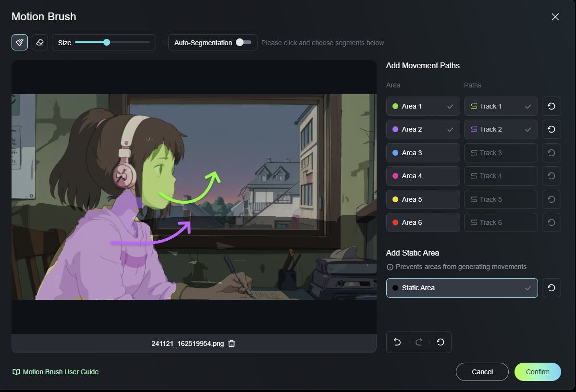Undo the last brush action

(397, 342)
